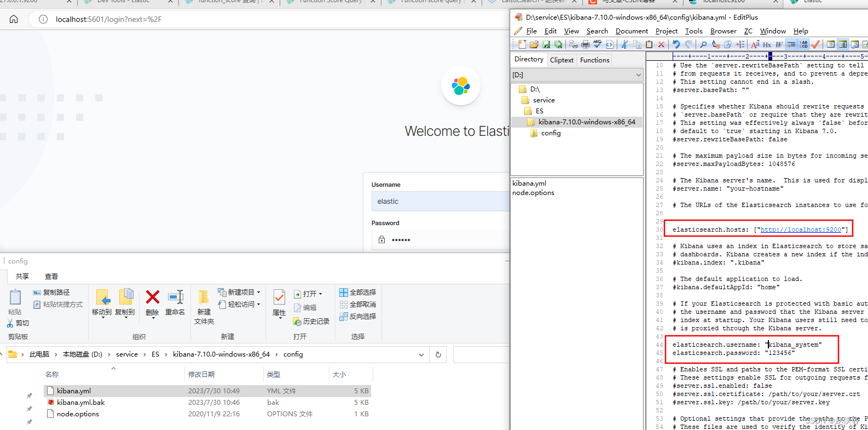Toggle Word Wrap (W) in EditPlus toolbar
The width and height of the screenshot is (868, 430).
(779, 44)
